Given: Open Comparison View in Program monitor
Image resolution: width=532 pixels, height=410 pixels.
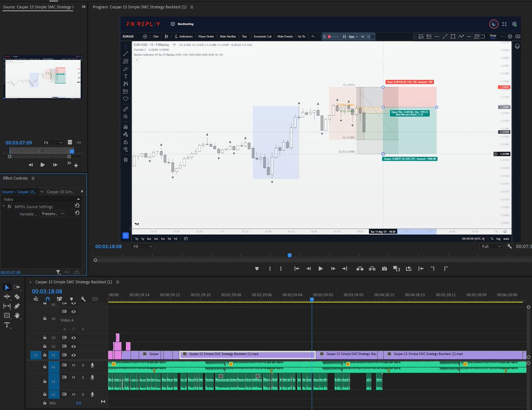Looking at the screenshot, I should click(x=397, y=269).
